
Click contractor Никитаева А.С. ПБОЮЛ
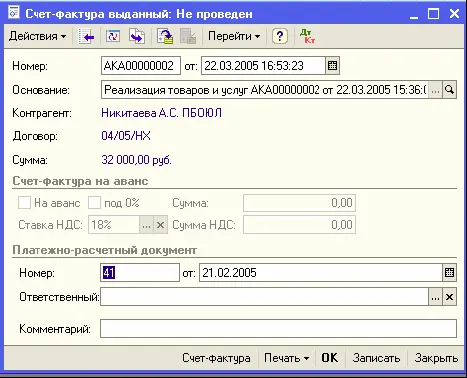coord(161,113)
